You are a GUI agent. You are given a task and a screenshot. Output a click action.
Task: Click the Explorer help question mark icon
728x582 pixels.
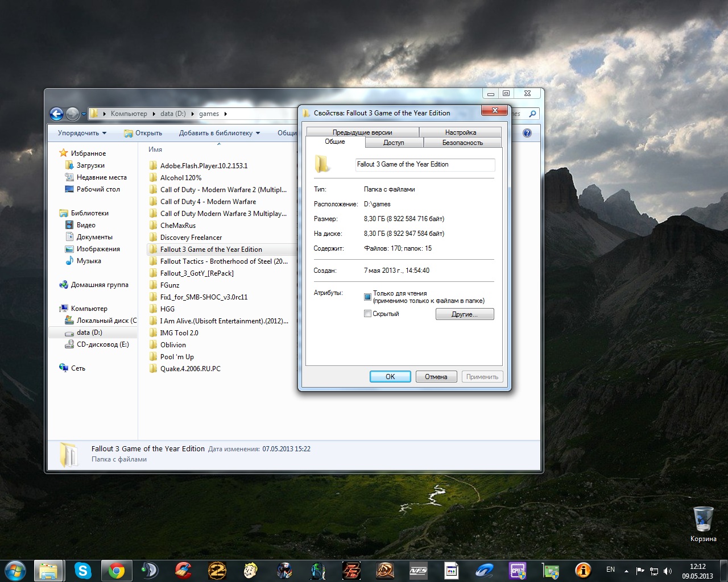click(x=527, y=133)
